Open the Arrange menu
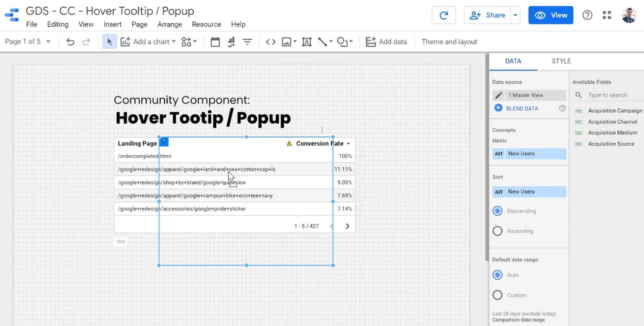Image resolution: width=644 pixels, height=326 pixels. [169, 25]
